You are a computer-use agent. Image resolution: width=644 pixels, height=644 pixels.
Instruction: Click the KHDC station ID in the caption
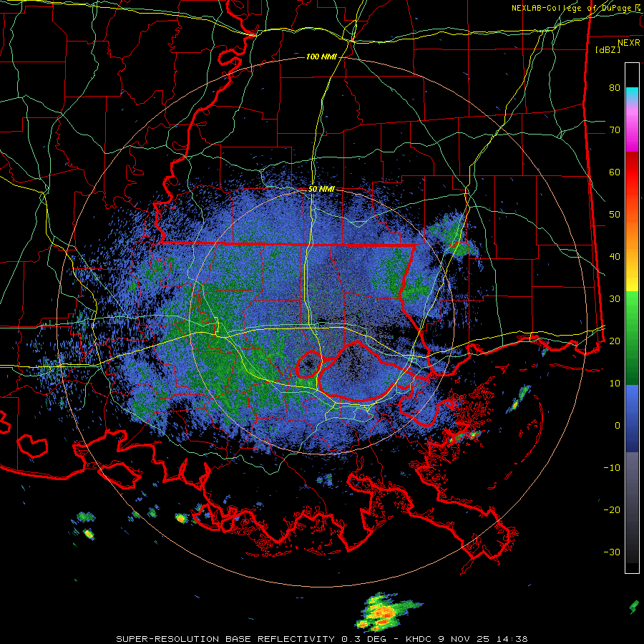(x=420, y=639)
